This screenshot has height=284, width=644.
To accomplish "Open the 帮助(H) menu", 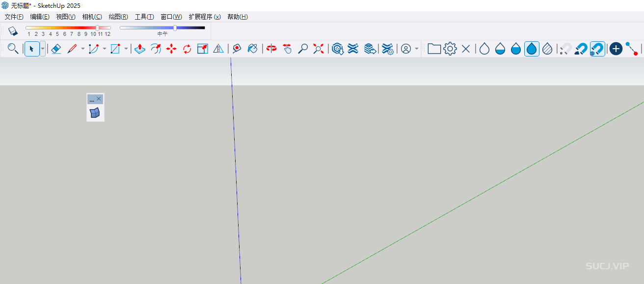I will [x=238, y=17].
